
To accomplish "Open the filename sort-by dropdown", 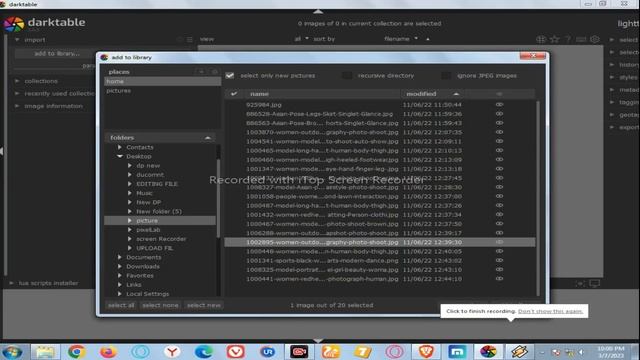I will coord(401,39).
